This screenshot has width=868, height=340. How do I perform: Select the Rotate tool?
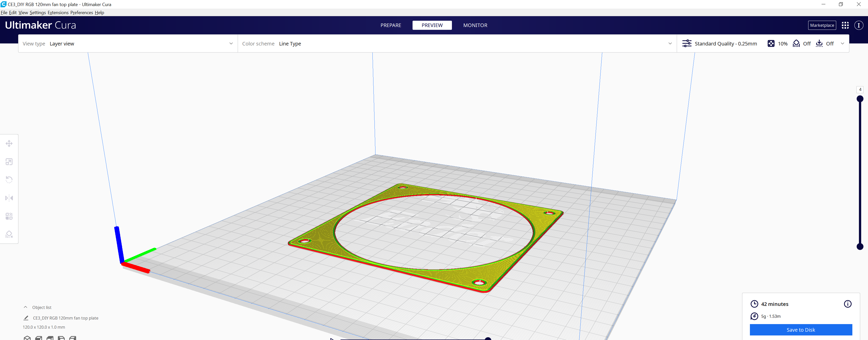[x=9, y=180]
